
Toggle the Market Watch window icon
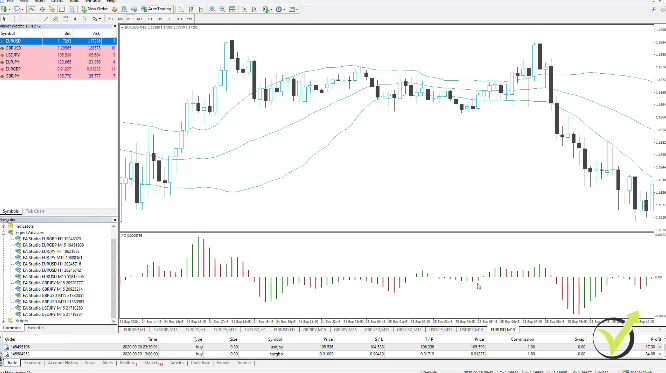point(31,9)
